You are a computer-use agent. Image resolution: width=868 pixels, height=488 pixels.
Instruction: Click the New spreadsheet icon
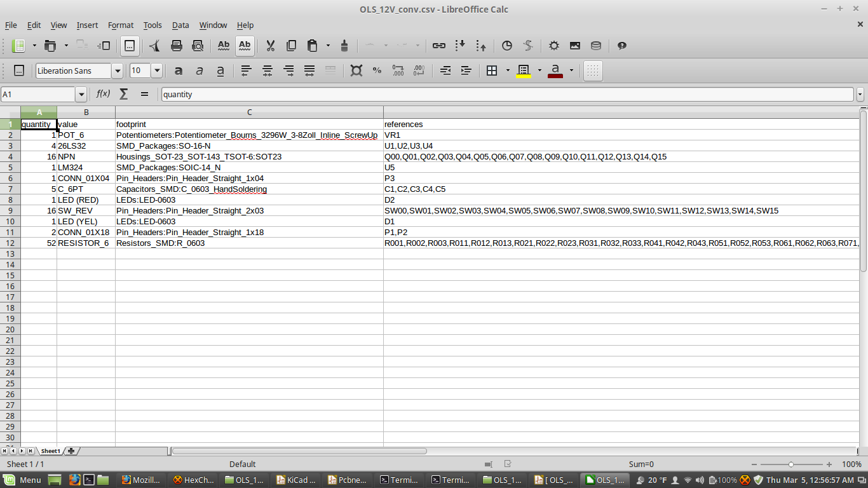[x=19, y=46]
